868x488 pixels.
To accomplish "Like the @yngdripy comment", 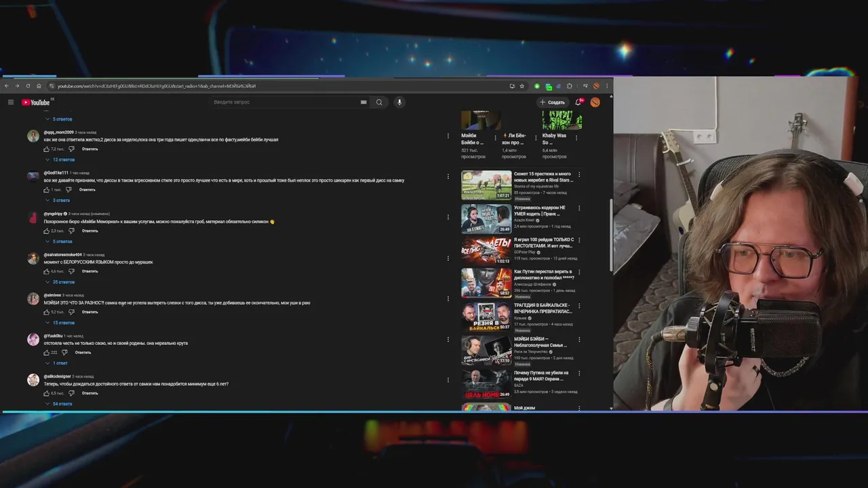I will pyautogui.click(x=47, y=231).
